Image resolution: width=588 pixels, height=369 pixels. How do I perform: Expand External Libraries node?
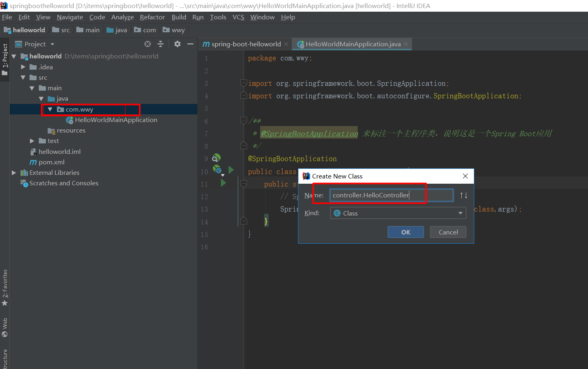(14, 172)
